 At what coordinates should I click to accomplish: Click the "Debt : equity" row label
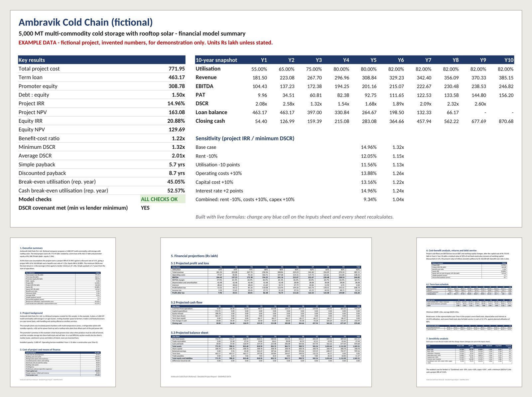(x=34, y=95)
